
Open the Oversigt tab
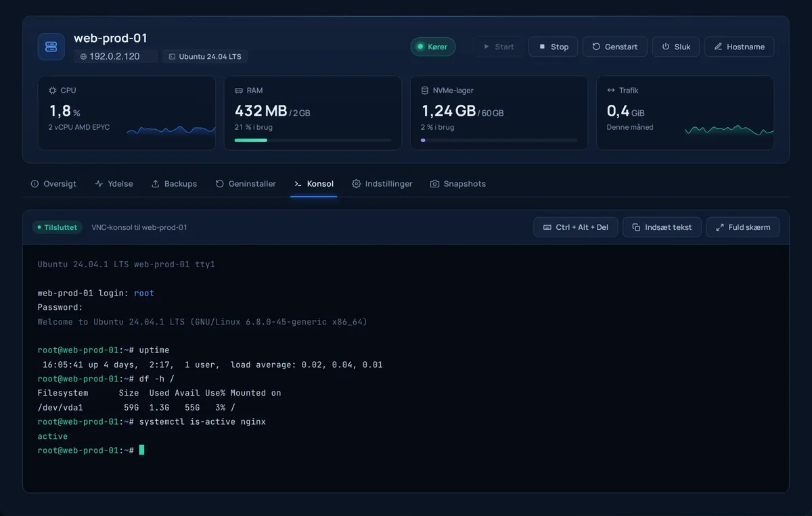click(x=53, y=184)
